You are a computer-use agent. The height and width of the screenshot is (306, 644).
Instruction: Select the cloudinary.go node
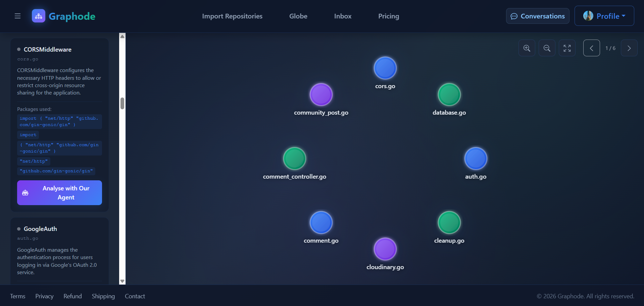tap(385, 249)
